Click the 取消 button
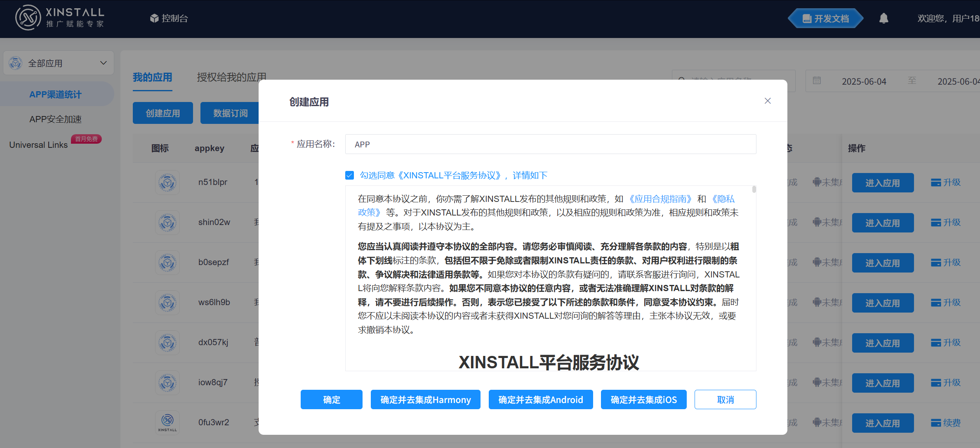 [x=726, y=400]
